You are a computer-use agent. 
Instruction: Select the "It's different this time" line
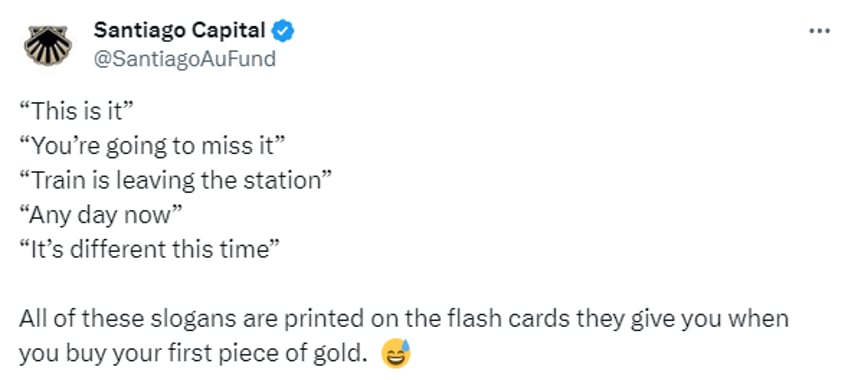pos(149,250)
